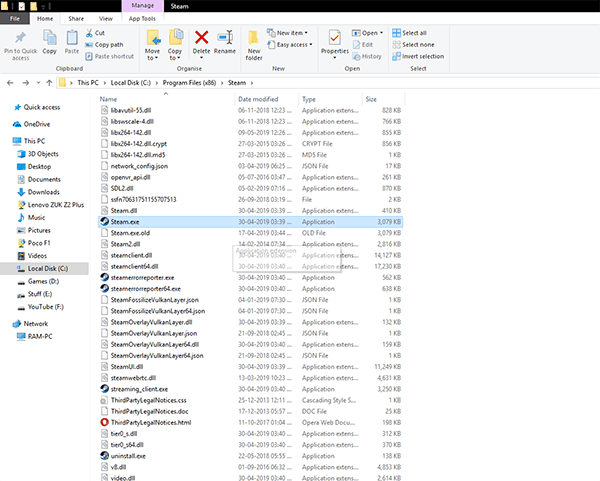Select the file openvr_api.dll
The height and width of the screenshot is (481, 600).
pos(251,177)
